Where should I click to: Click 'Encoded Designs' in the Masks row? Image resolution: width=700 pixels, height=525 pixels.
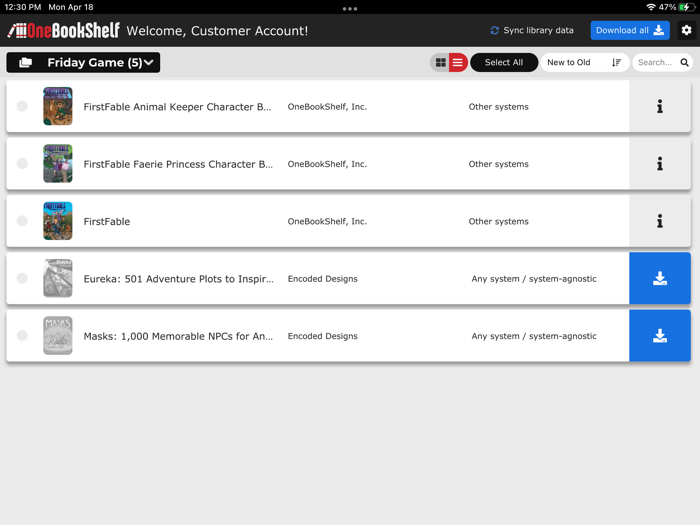point(322,336)
